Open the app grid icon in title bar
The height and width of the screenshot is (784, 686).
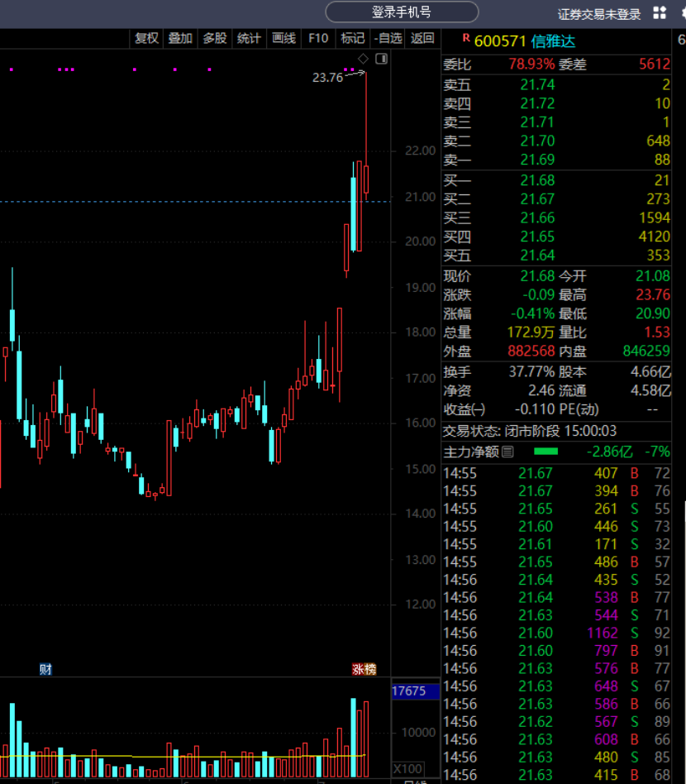tap(660, 13)
